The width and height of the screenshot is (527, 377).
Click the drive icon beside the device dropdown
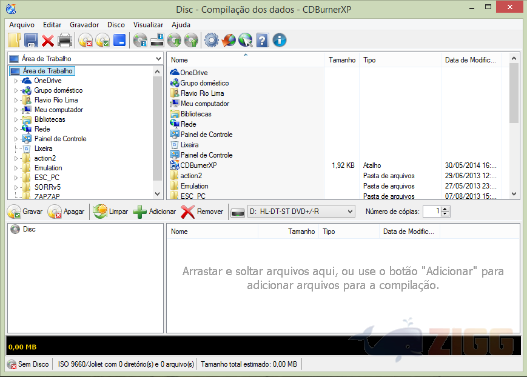tap(238, 212)
